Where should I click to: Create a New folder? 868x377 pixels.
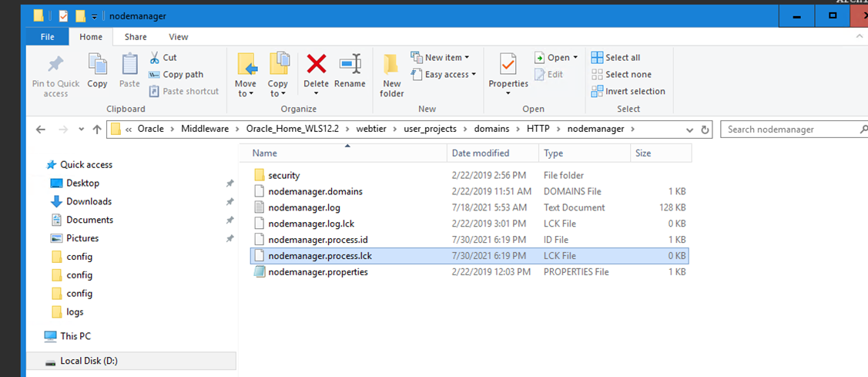pyautogui.click(x=392, y=76)
